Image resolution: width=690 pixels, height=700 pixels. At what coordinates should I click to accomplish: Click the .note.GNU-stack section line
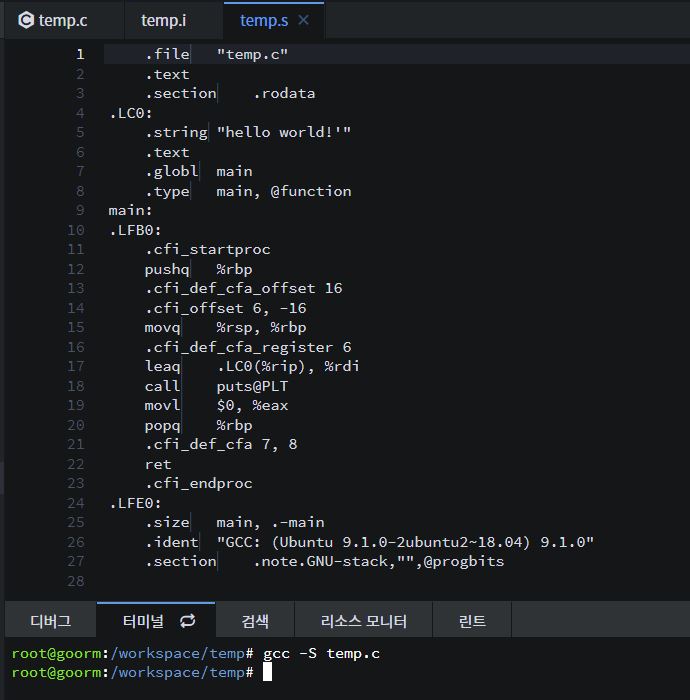324,562
